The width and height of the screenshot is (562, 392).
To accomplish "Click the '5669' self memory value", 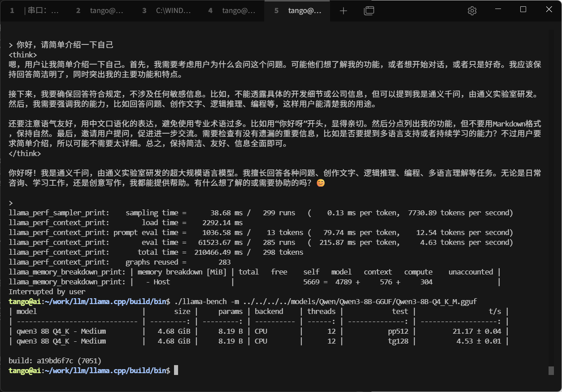I will 311,282.
